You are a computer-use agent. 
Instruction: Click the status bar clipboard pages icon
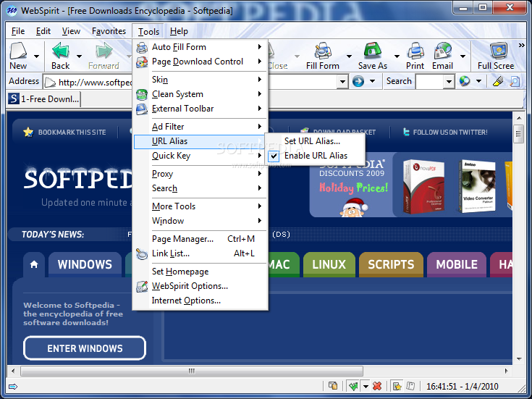pos(333,386)
